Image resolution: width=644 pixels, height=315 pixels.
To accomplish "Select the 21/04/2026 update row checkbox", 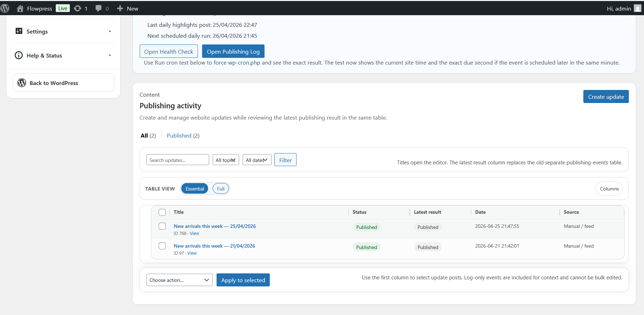I will (x=162, y=246).
